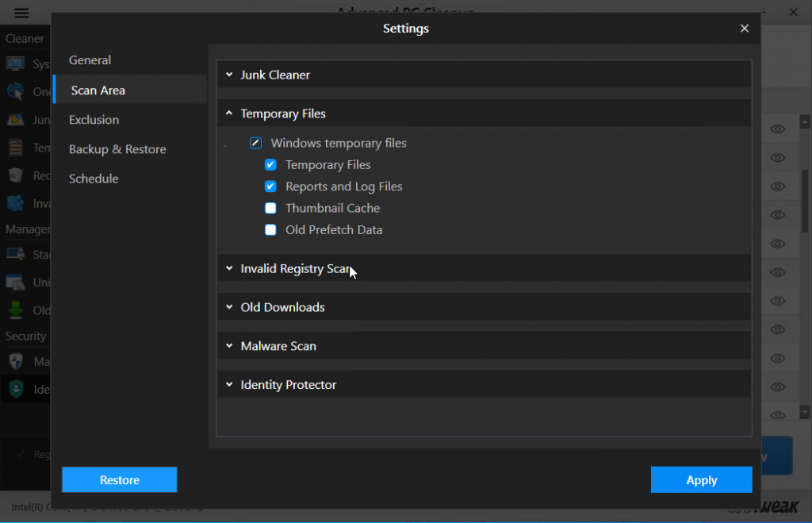This screenshot has width=812, height=523.
Task: Click the topmost eye icon in background list
Action: pos(777,129)
